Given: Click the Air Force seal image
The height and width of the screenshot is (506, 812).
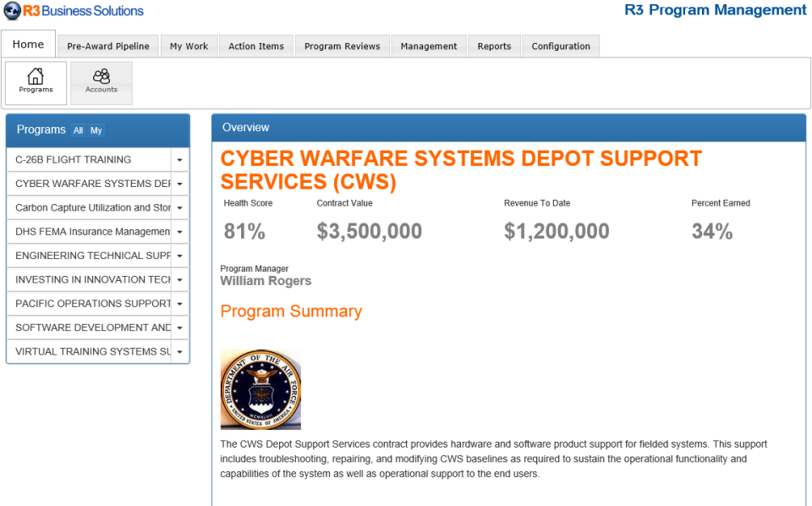Looking at the screenshot, I should coord(260,388).
